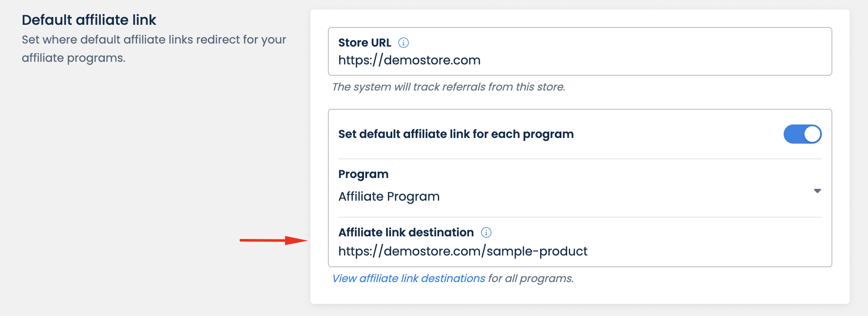Image resolution: width=868 pixels, height=316 pixels.
Task: Click the Program field label
Action: tap(363, 174)
